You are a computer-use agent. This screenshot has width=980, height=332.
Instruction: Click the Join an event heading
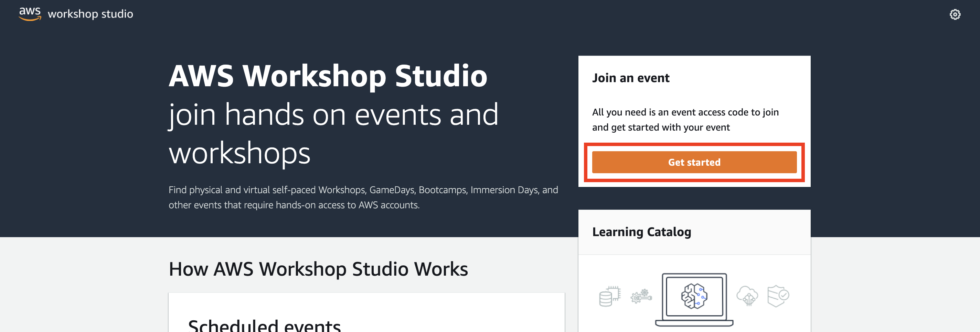[x=630, y=78]
